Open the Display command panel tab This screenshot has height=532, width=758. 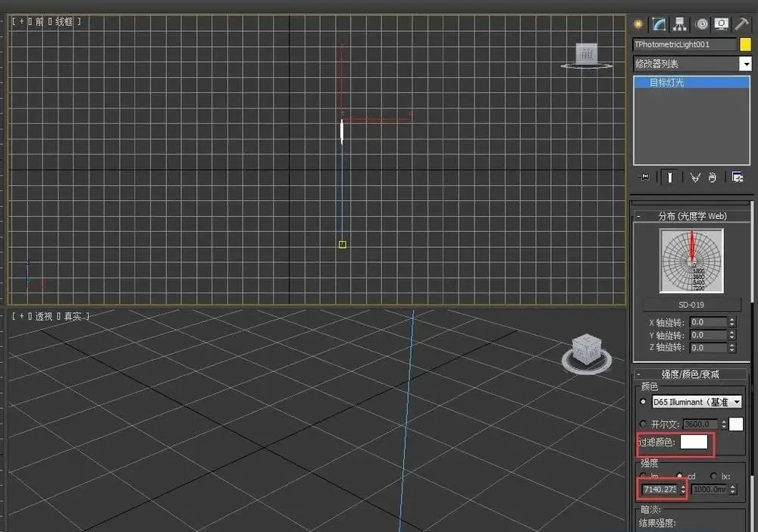[x=722, y=23]
